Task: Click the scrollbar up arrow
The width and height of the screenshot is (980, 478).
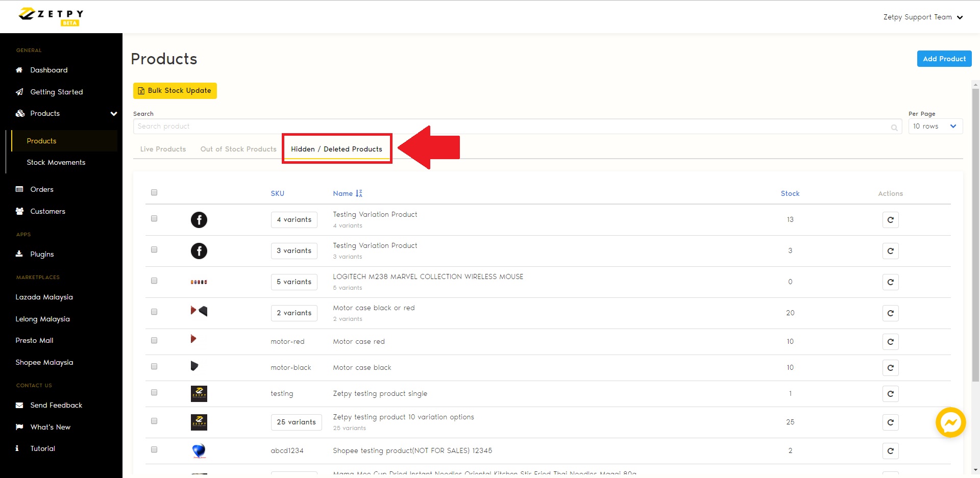Action: 976,85
